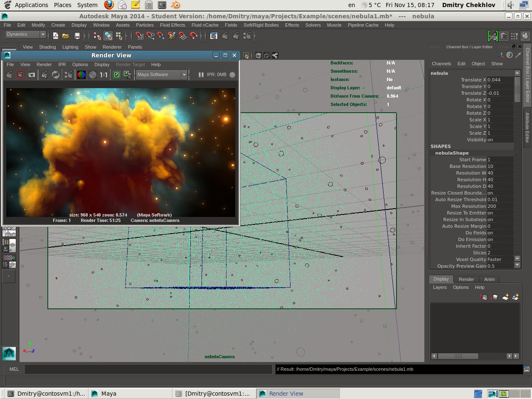
Task: Click the New Scene icon in Maya status line
Action: tap(56, 36)
